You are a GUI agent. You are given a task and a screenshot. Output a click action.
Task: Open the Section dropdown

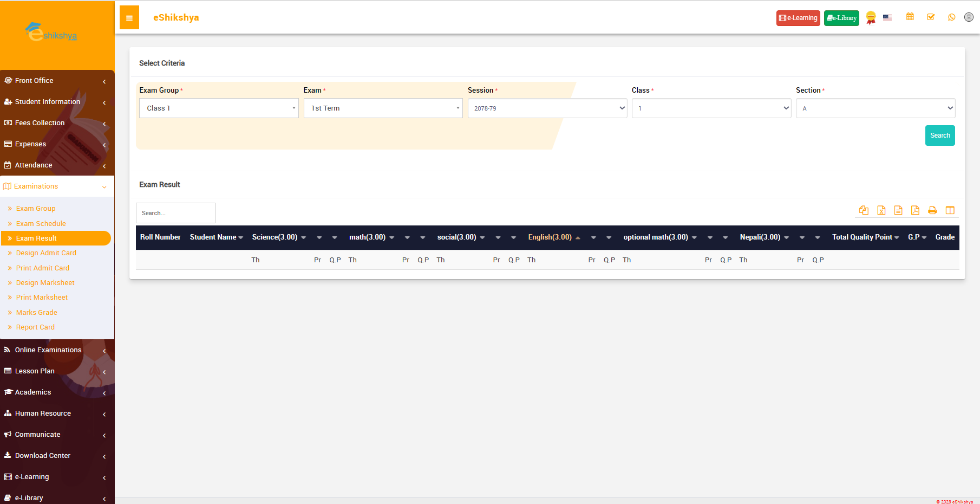(x=875, y=108)
